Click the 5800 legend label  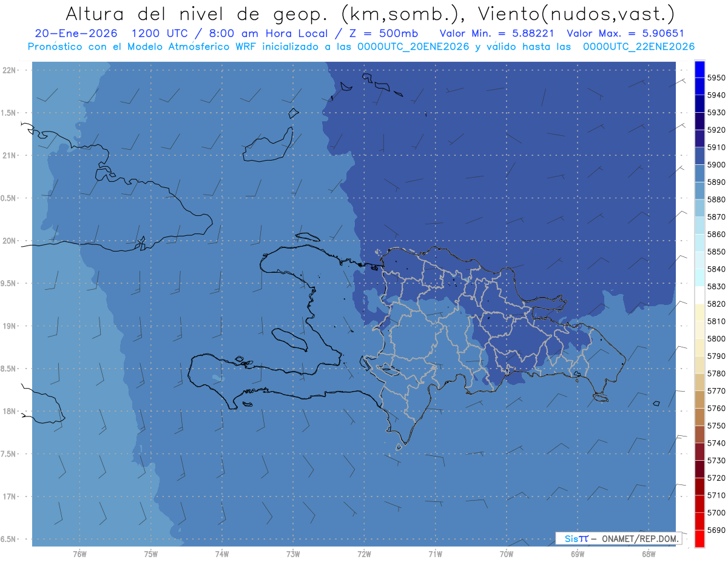click(716, 338)
